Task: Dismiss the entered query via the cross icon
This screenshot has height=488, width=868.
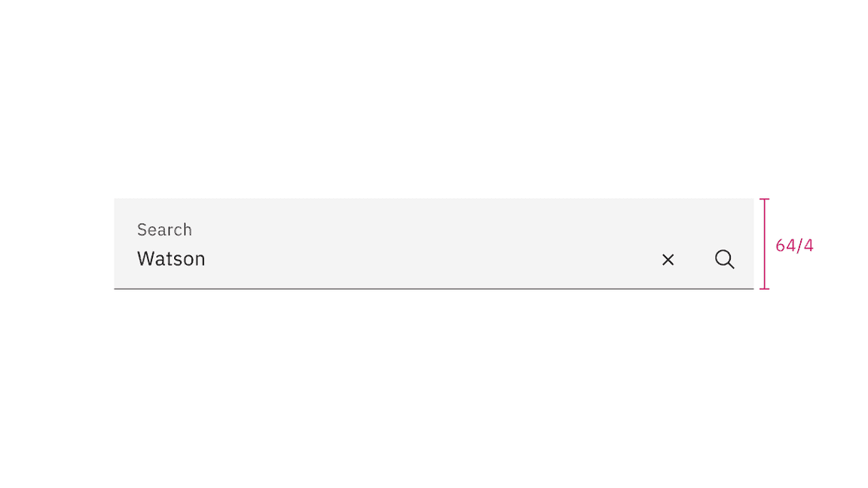Action: point(668,259)
